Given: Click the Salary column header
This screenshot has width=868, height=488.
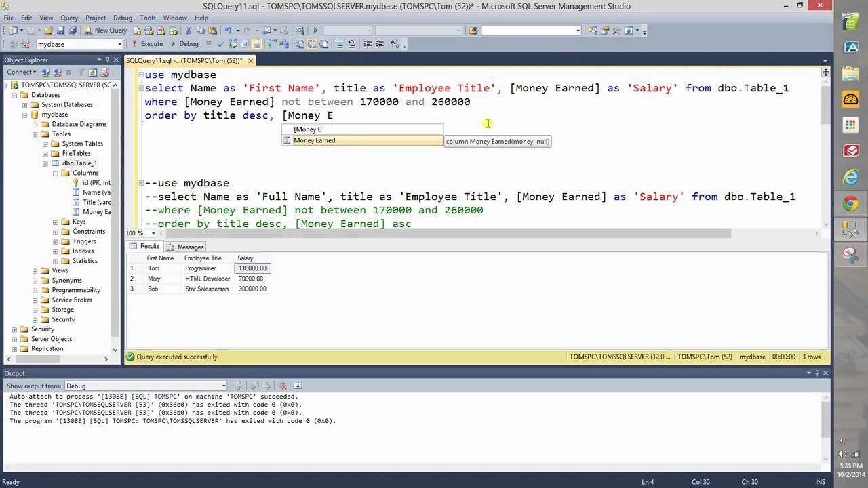Looking at the screenshot, I should coord(252,258).
